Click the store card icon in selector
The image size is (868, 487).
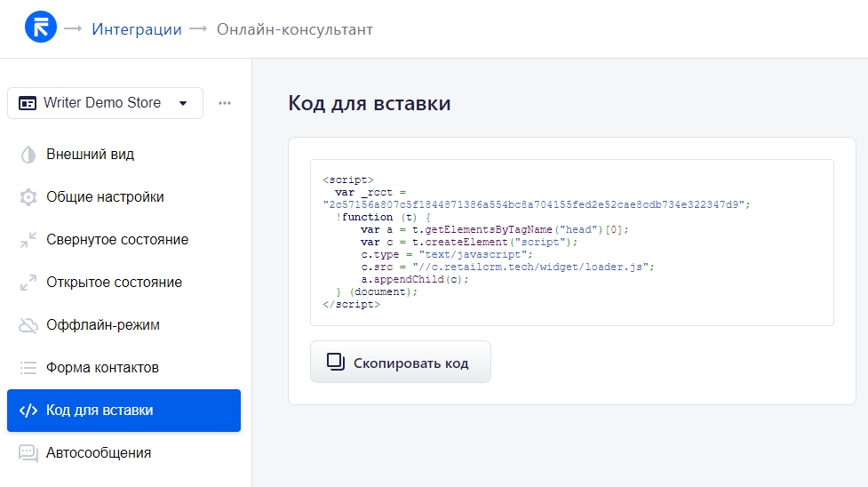(28, 103)
